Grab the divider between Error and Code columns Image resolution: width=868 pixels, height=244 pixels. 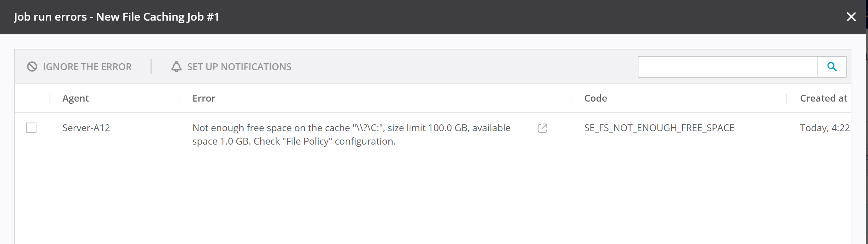(x=571, y=98)
